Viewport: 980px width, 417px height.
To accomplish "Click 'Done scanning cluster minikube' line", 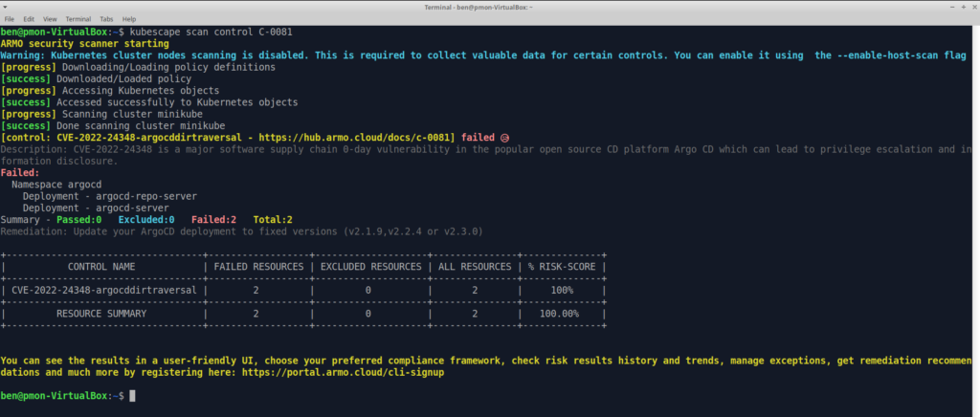I will [x=141, y=125].
